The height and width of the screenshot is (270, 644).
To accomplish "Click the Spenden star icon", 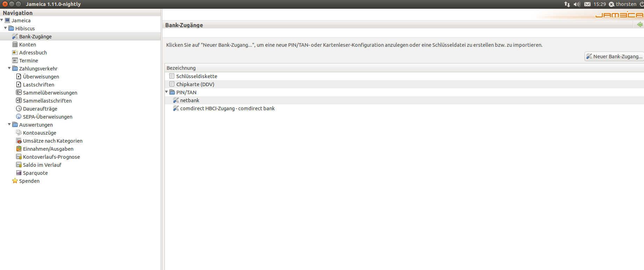I will (x=15, y=181).
